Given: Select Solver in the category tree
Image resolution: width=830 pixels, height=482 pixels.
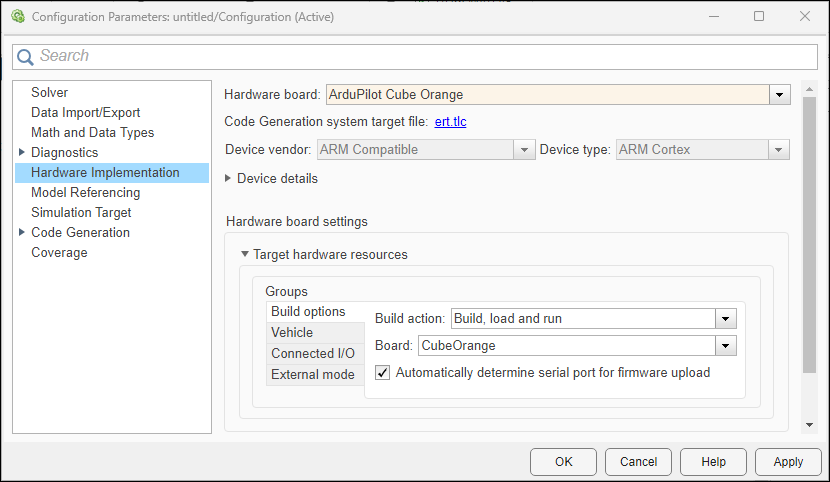Looking at the screenshot, I should [x=50, y=92].
